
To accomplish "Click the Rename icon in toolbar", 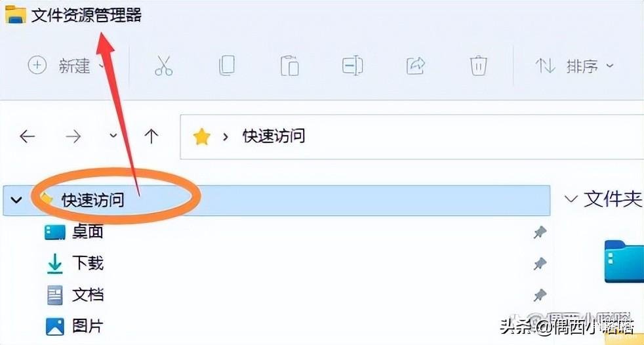I will (352, 66).
